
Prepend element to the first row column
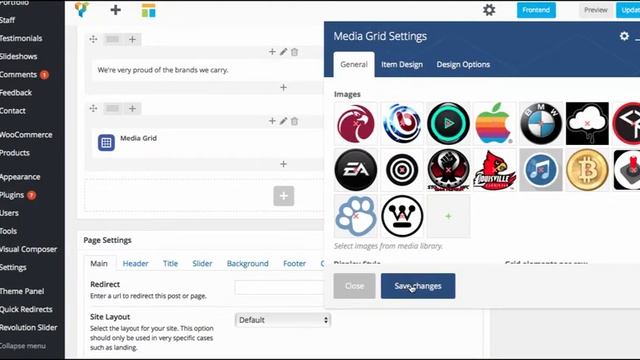[272, 52]
